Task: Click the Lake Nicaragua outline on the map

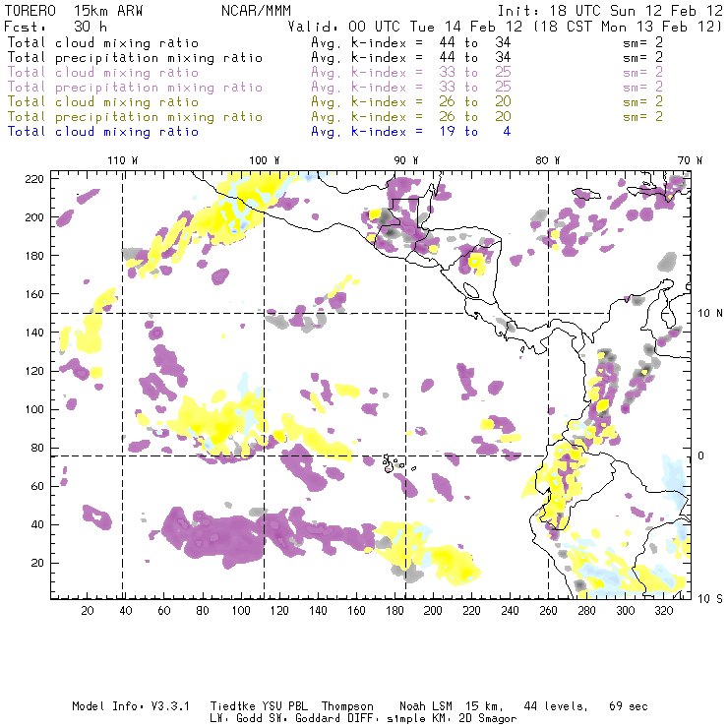Action: (x=471, y=291)
